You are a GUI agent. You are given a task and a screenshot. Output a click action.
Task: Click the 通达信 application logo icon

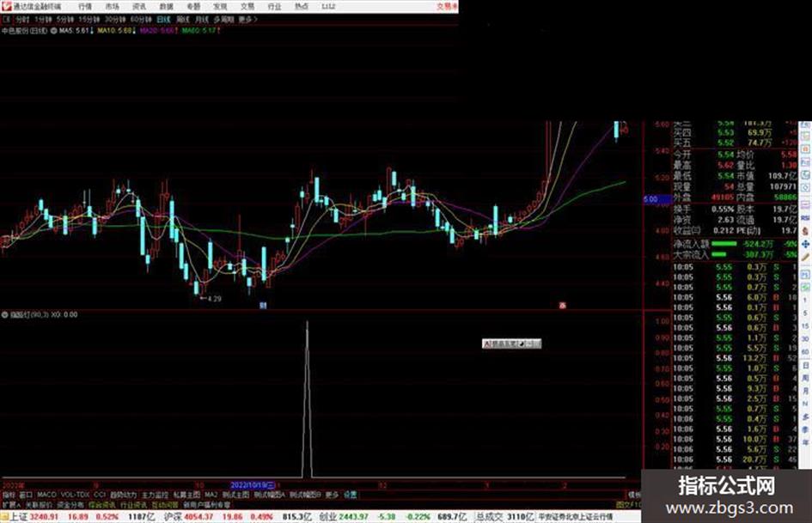[x=6, y=6]
